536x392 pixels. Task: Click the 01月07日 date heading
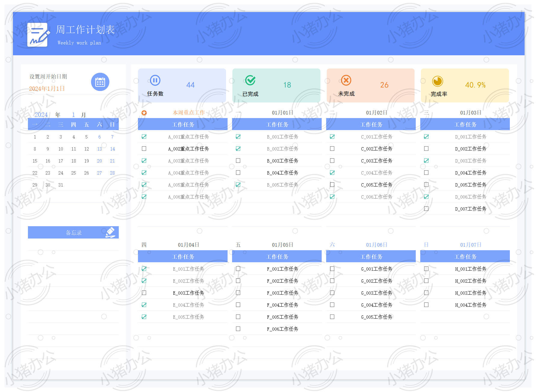[x=471, y=245]
